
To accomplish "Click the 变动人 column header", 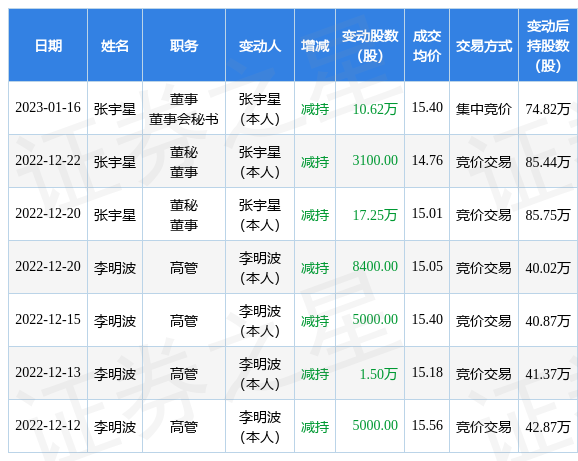I will tap(260, 46).
